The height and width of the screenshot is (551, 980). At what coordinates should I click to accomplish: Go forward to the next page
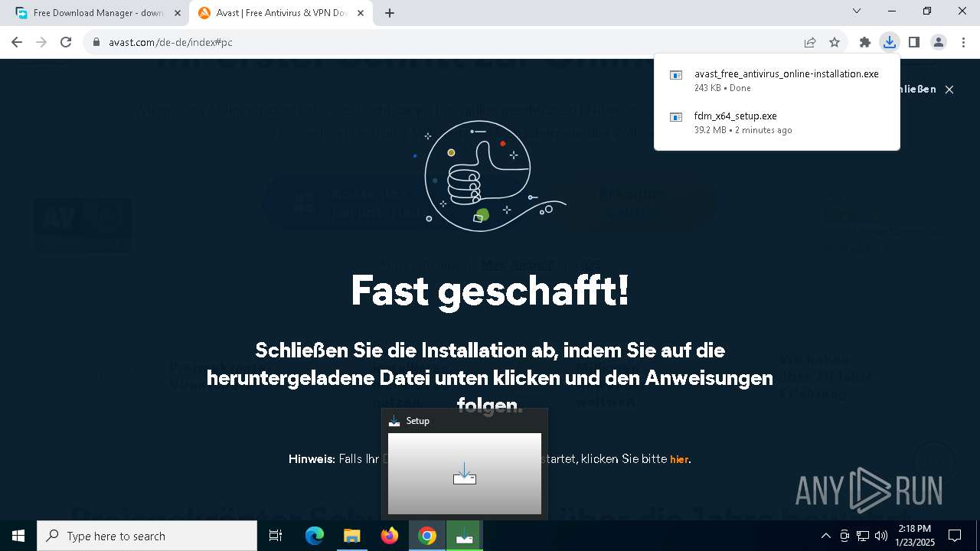41,42
